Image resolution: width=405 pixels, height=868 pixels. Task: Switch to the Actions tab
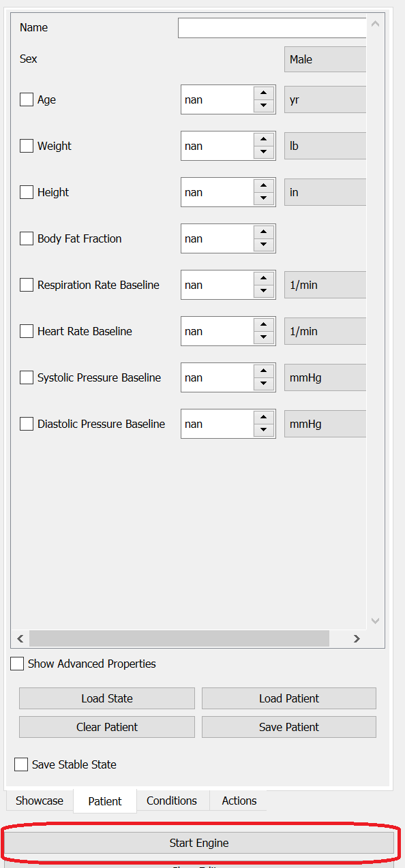point(239,801)
